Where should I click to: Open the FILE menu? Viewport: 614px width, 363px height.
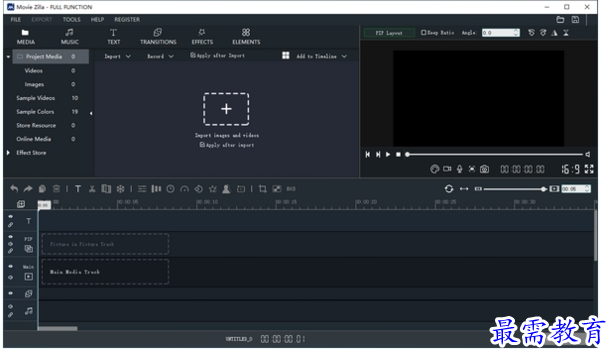(x=16, y=19)
